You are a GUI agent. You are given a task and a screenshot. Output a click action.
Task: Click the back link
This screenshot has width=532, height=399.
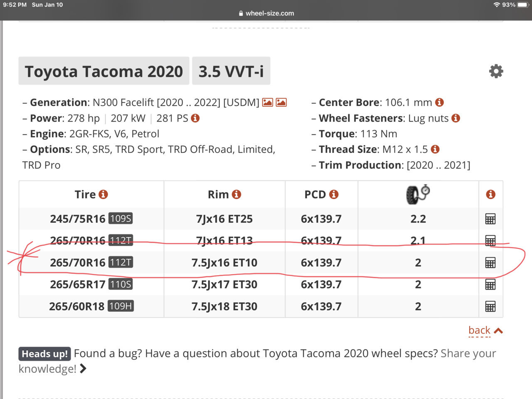479,330
